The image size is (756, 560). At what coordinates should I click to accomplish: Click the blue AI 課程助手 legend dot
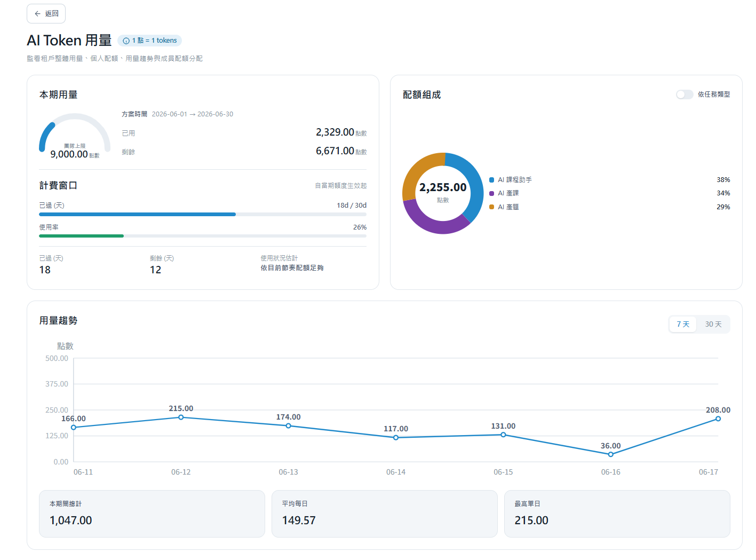tap(492, 180)
